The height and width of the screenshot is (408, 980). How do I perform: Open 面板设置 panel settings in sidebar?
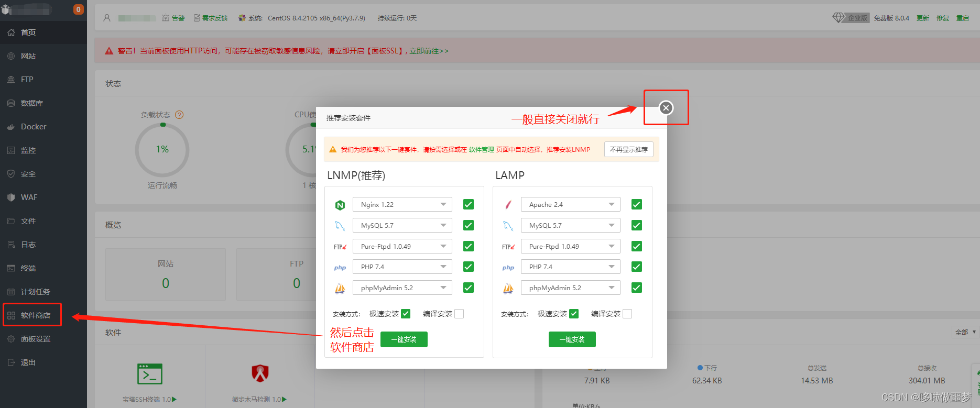(43, 339)
